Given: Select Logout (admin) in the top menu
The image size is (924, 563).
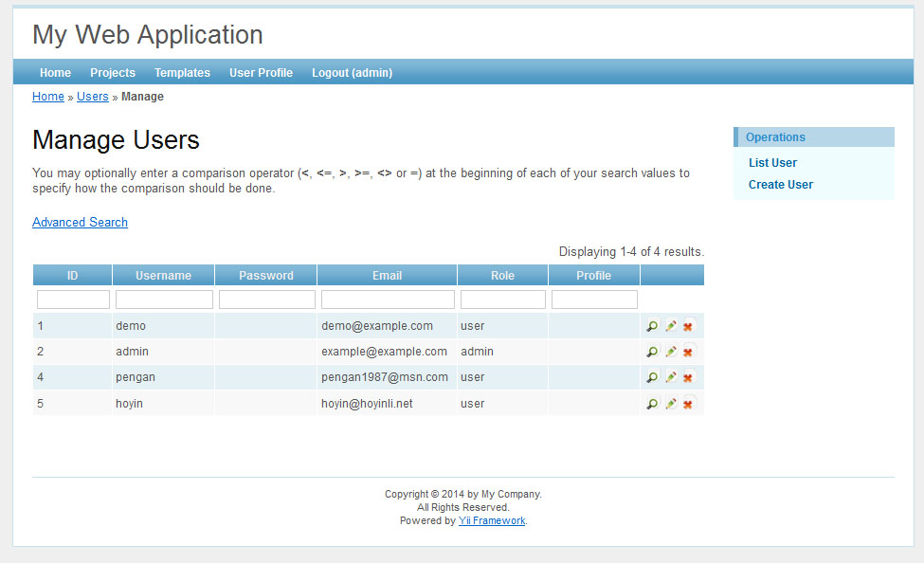Looking at the screenshot, I should pos(352,73).
